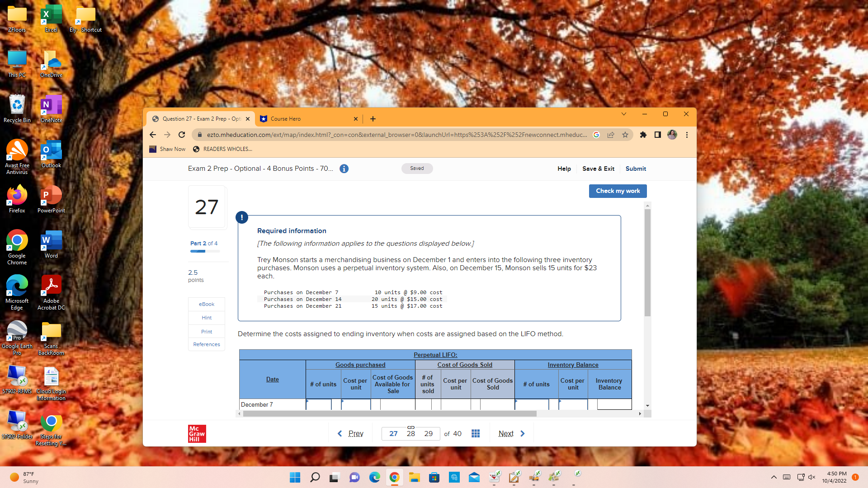Screen dimensions: 868x488
Task: Click the Check my work button
Action: pyautogui.click(x=618, y=191)
